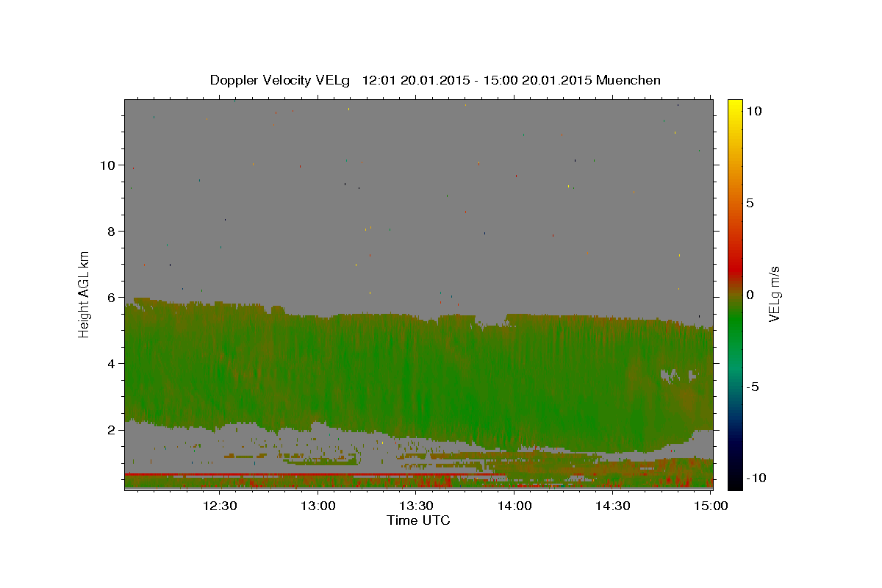Click the height axis label 6

[112, 298]
